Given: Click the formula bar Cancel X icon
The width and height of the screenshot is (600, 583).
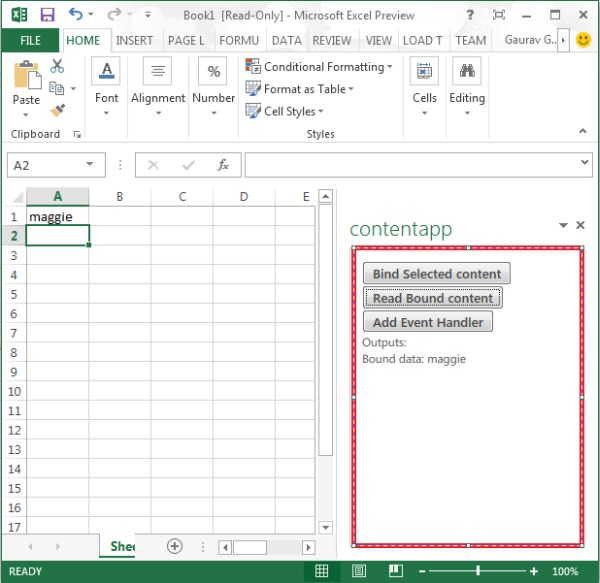Looking at the screenshot, I should 153,165.
